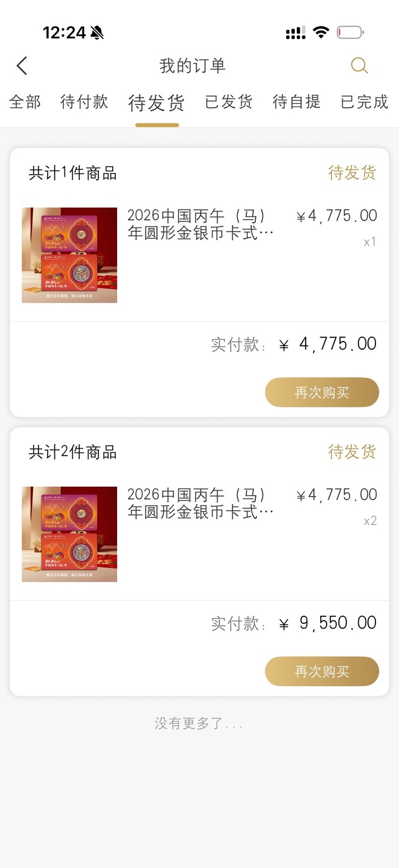Open the 已发货 tab

pos(229,102)
